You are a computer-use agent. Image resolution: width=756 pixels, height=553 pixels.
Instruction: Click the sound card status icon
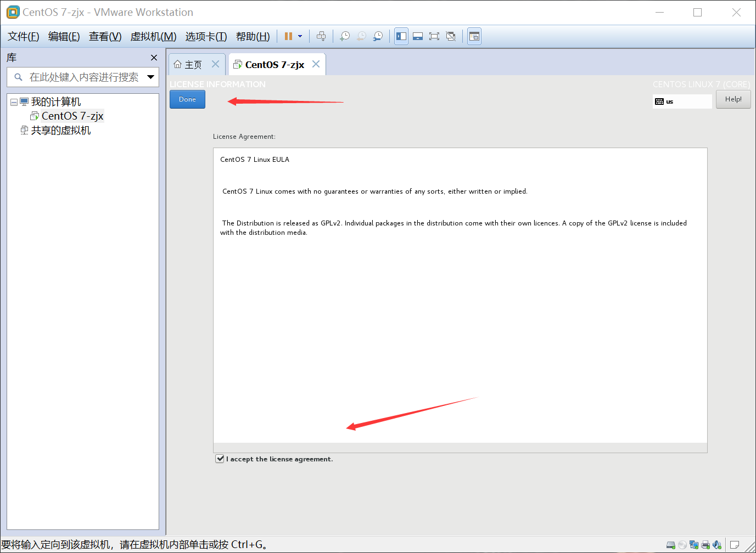(x=717, y=545)
